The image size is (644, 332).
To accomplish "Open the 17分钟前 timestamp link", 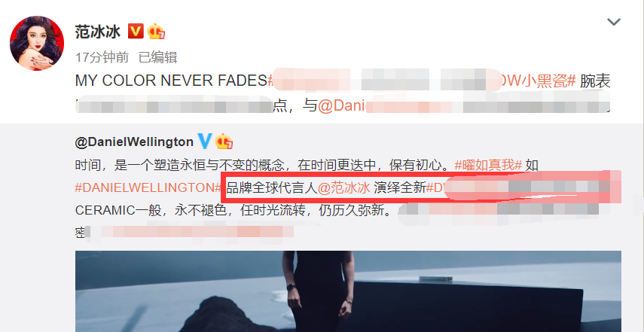I will pos(102,57).
